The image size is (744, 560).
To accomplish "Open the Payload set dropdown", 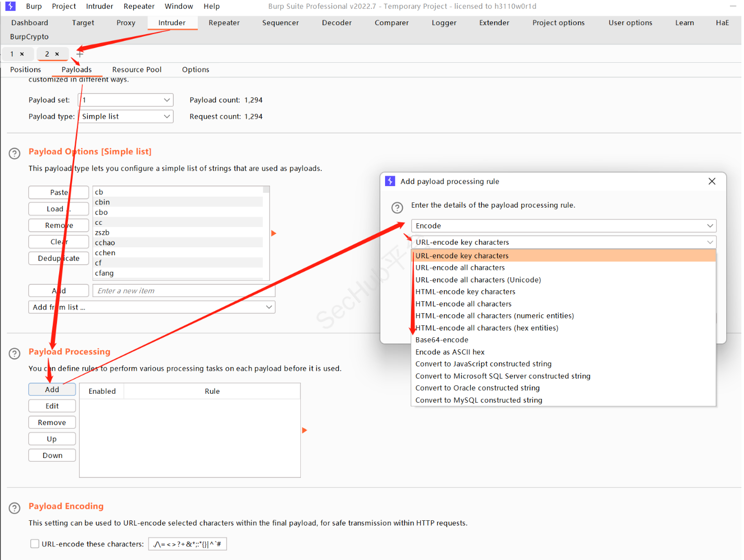I will coord(126,100).
